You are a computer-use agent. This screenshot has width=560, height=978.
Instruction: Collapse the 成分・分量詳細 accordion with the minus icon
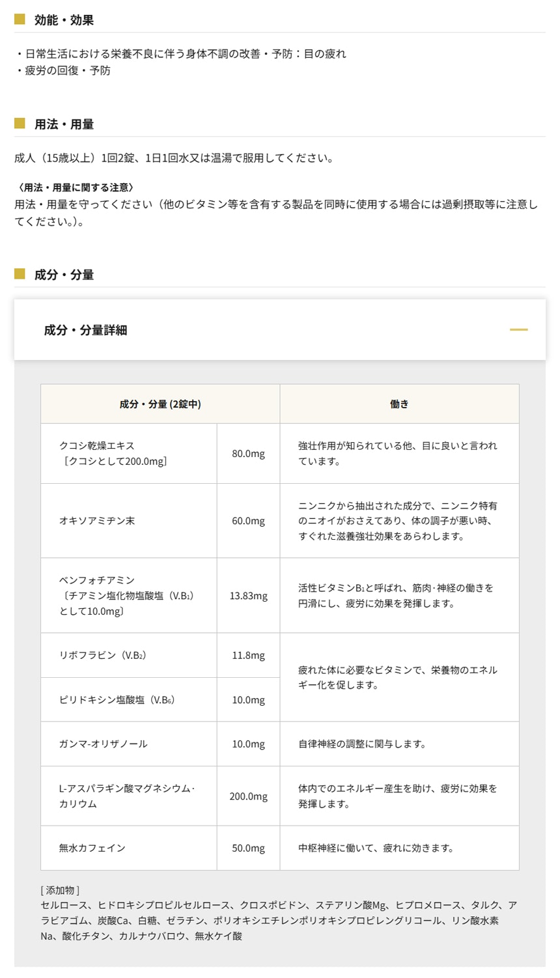coord(518,329)
